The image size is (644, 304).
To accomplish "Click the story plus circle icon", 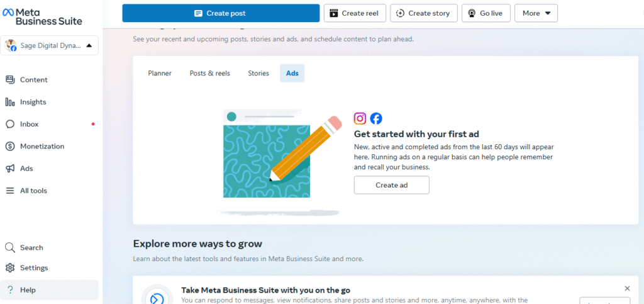I will [x=400, y=13].
